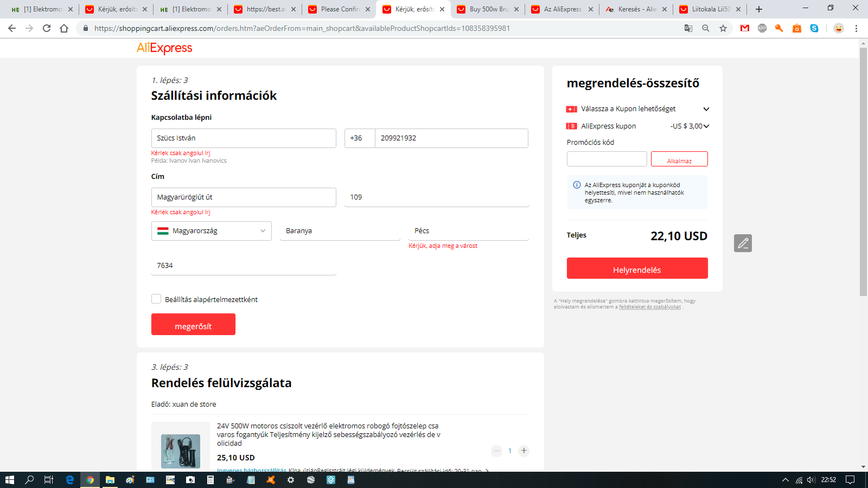Open the Chrome profile avatar
This screenshot has width=868, height=488.
[839, 28]
